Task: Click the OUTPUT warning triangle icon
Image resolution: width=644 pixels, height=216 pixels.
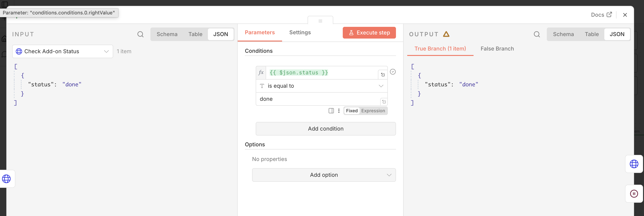Action: 446,34
